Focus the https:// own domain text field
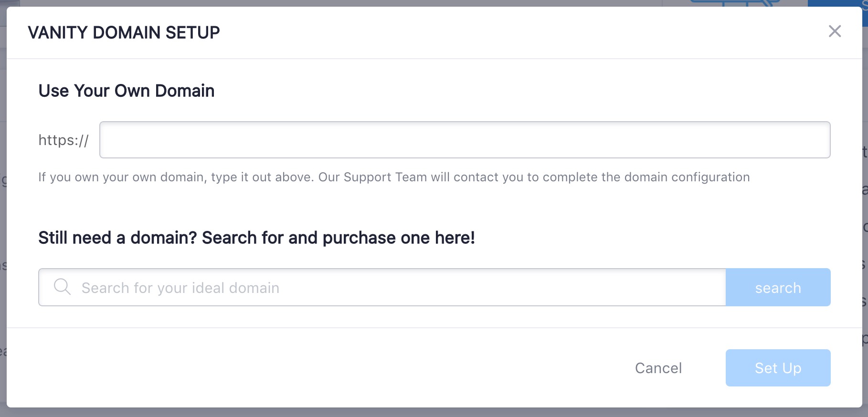Screen dimensions: 868x417 click(x=465, y=140)
